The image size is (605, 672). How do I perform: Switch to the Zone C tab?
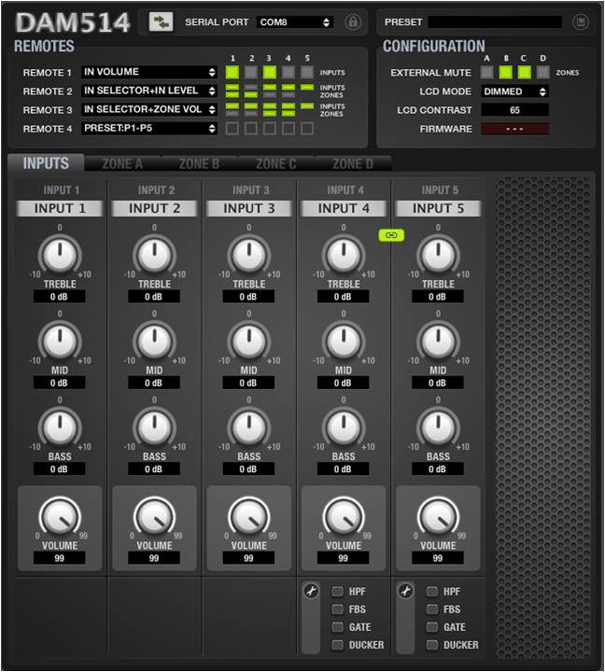(x=276, y=163)
